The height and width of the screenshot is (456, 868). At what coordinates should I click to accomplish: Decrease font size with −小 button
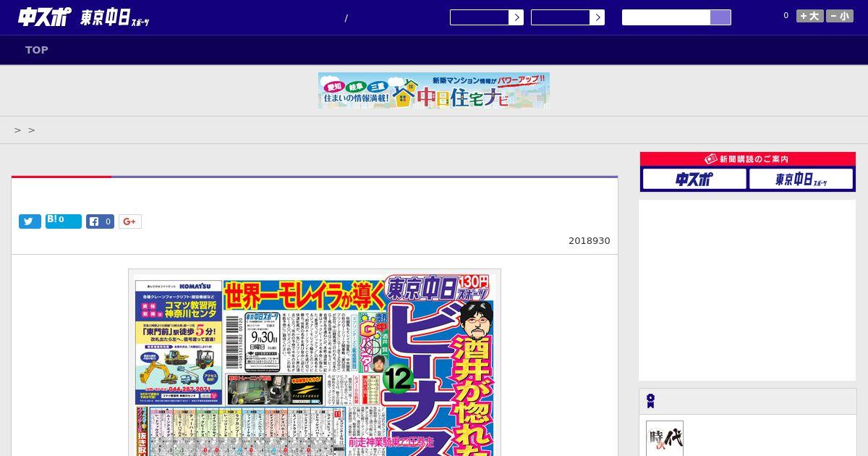840,16
